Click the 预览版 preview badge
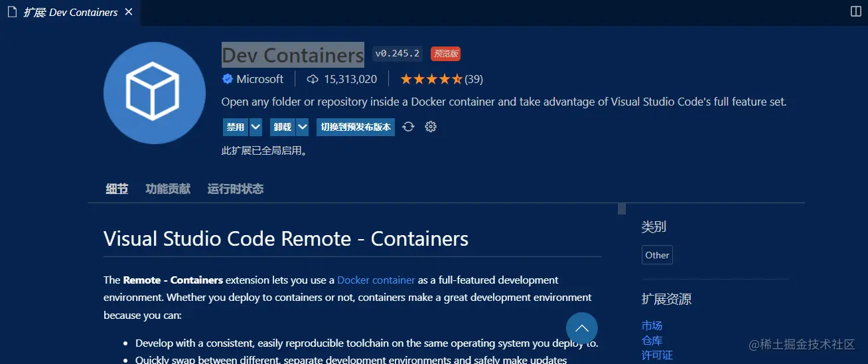Screen dimensions: 868x364 [445, 54]
